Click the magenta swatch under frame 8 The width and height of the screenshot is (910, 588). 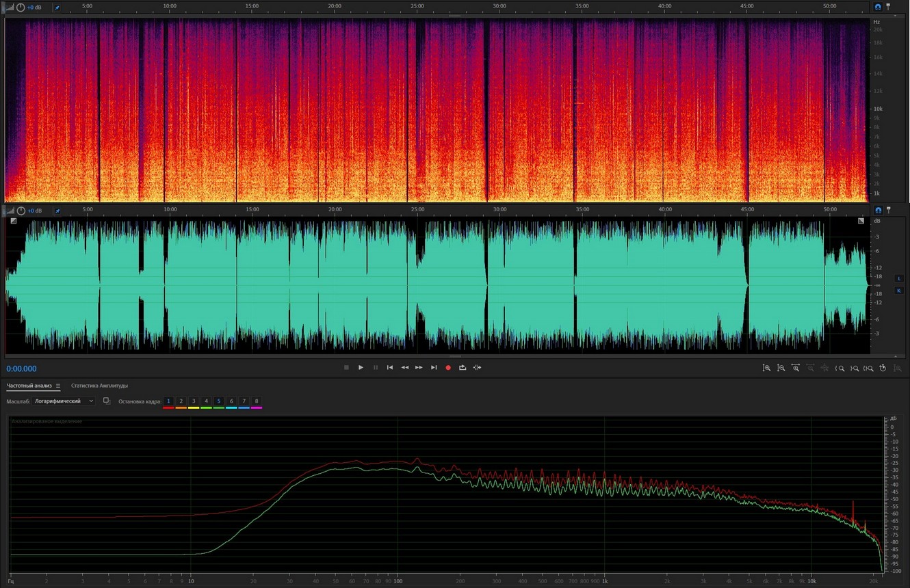pyautogui.click(x=257, y=408)
